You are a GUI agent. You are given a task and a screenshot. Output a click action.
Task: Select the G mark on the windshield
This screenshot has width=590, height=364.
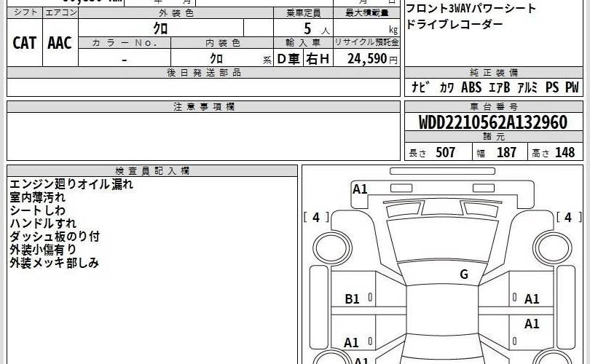(463, 274)
